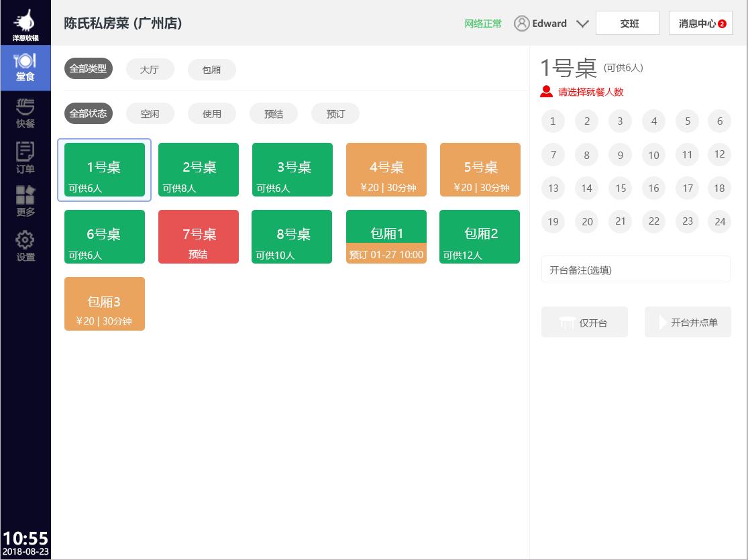Filter tables by 预订 status
Screen dimensions: 748x560
click(x=335, y=114)
